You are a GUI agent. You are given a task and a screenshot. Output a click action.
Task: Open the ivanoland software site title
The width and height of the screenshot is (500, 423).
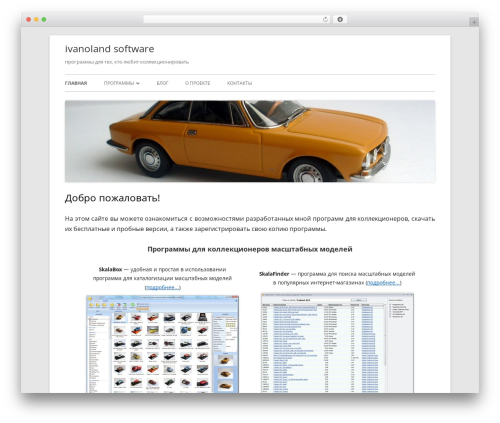(x=109, y=49)
